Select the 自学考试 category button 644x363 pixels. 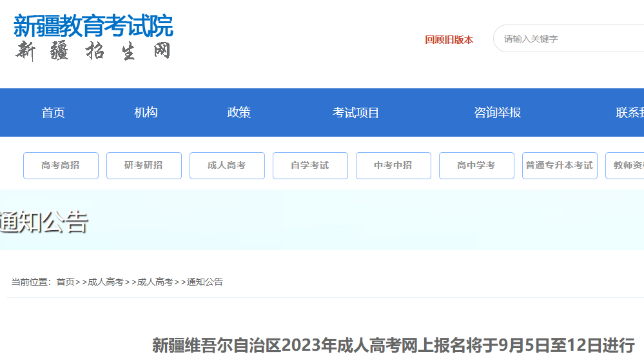pyautogui.click(x=310, y=166)
